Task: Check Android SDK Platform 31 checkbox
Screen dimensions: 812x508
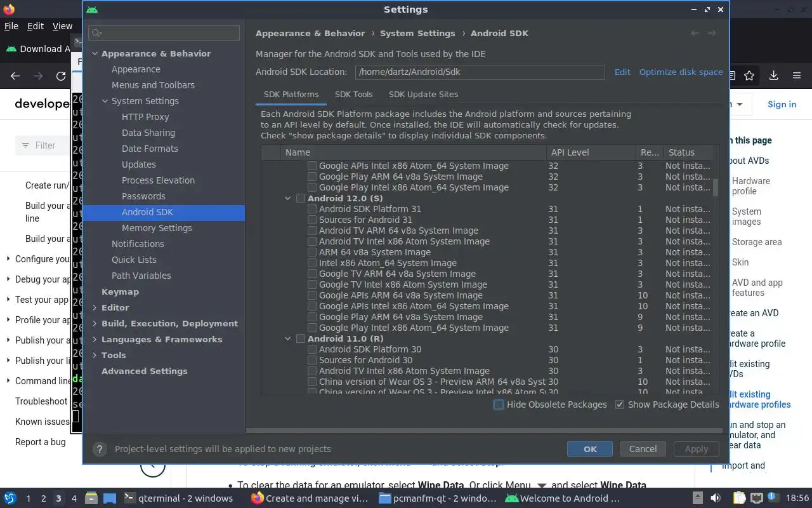Action: [x=312, y=209]
